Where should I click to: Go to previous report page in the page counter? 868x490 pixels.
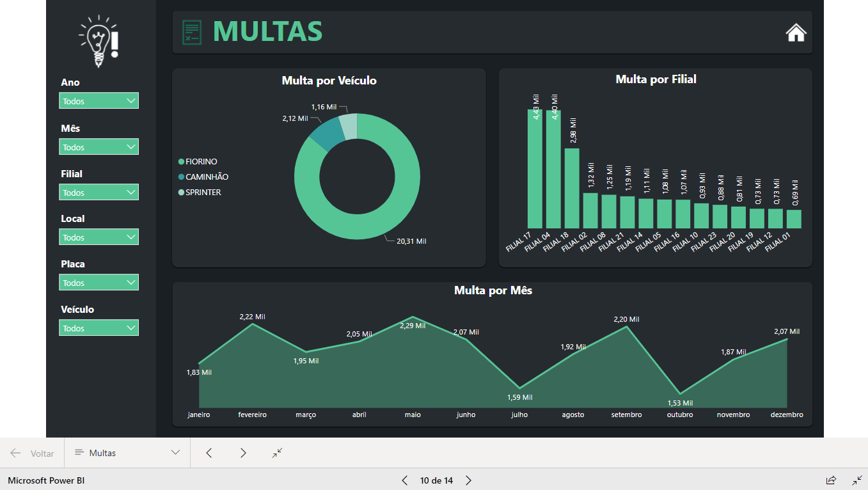[404, 480]
